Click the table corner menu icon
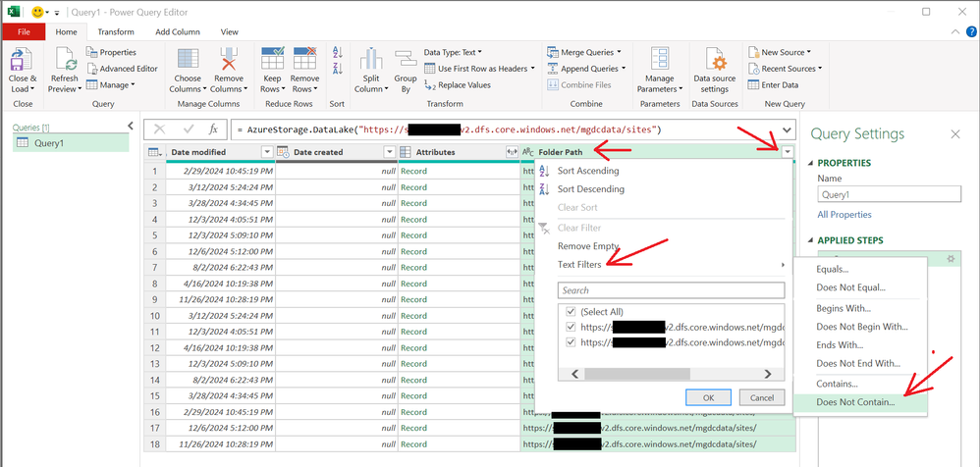 click(154, 152)
